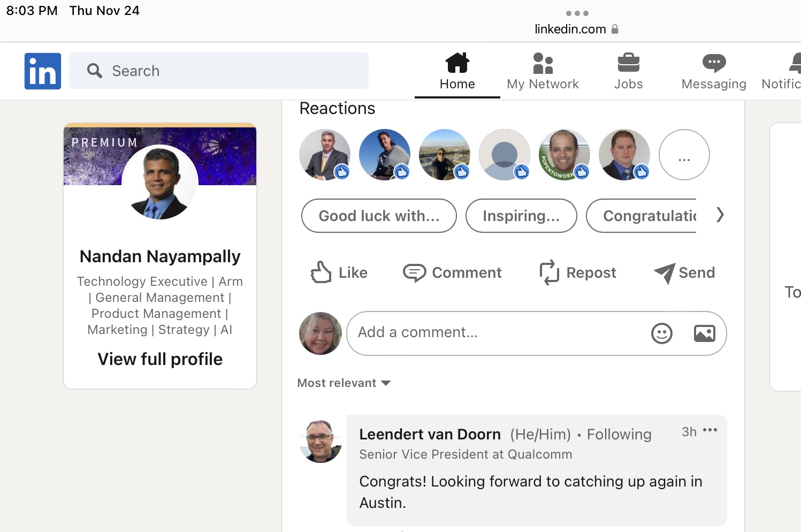
Task: Send this post via paper plane
Action: tap(684, 273)
